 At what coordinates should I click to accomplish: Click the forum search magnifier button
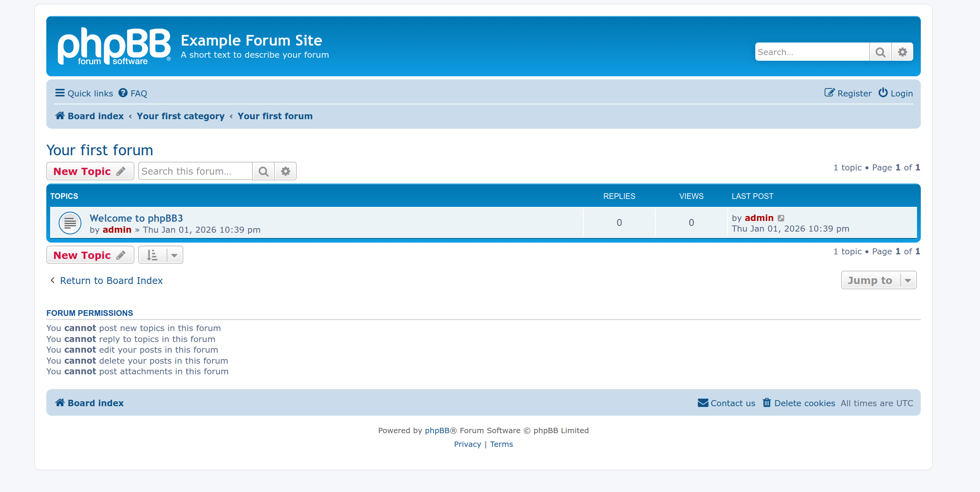tap(263, 171)
